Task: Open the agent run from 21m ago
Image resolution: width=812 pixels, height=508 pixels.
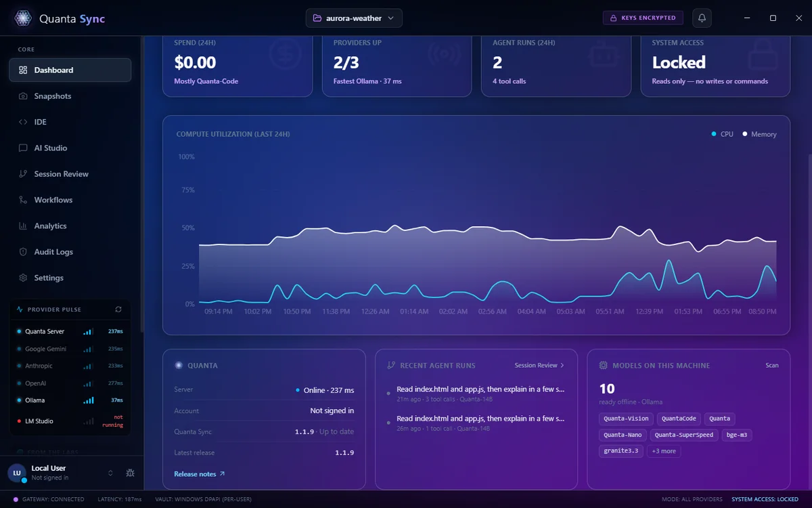Action: pos(476,394)
